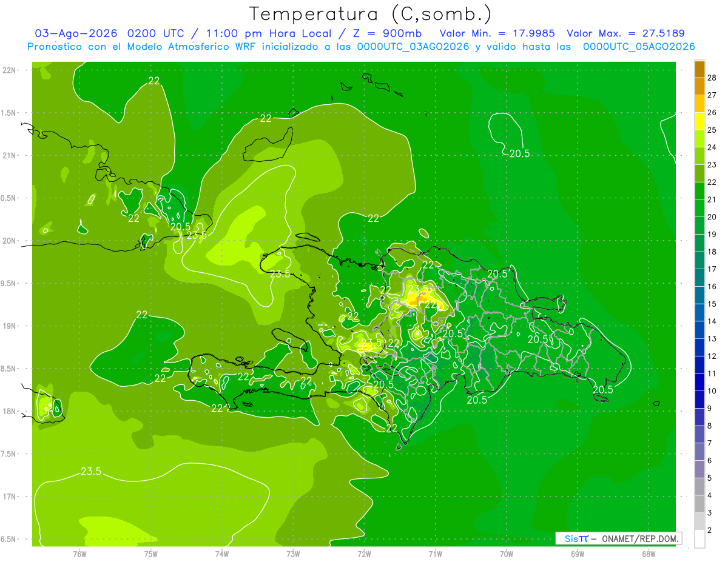Click the "75W" longitude axis label

click(x=151, y=553)
